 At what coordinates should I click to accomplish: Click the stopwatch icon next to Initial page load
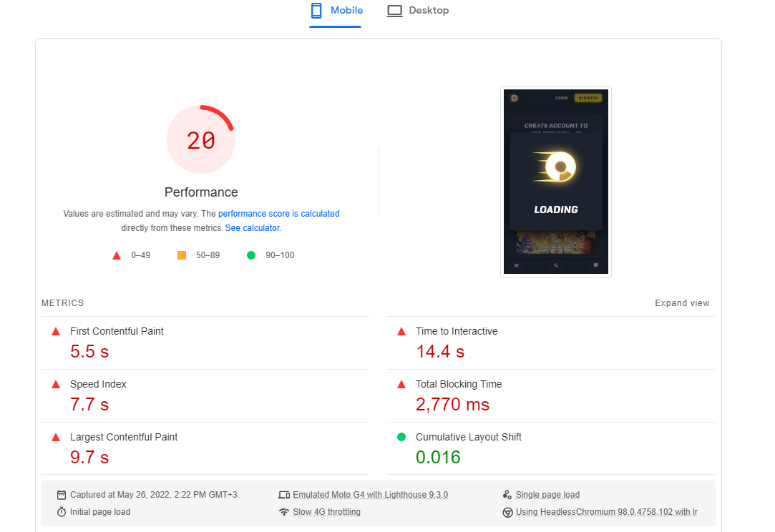(x=62, y=512)
